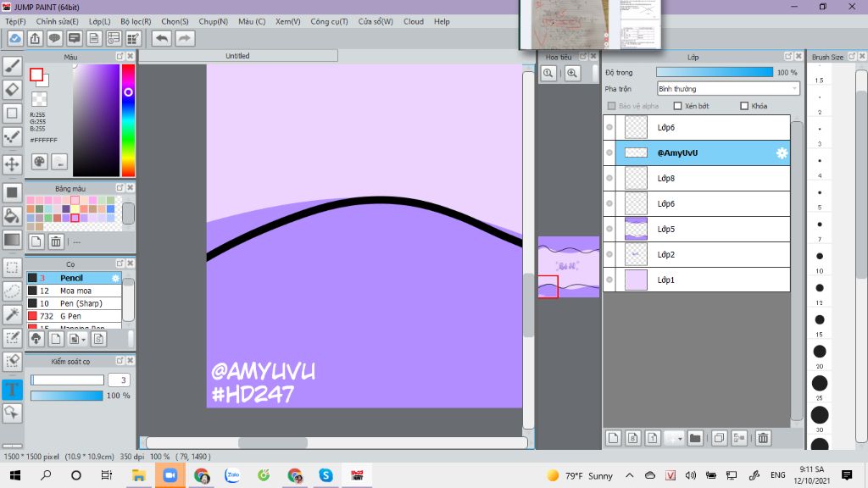Click the Undo arrow in toolbar

coord(162,38)
